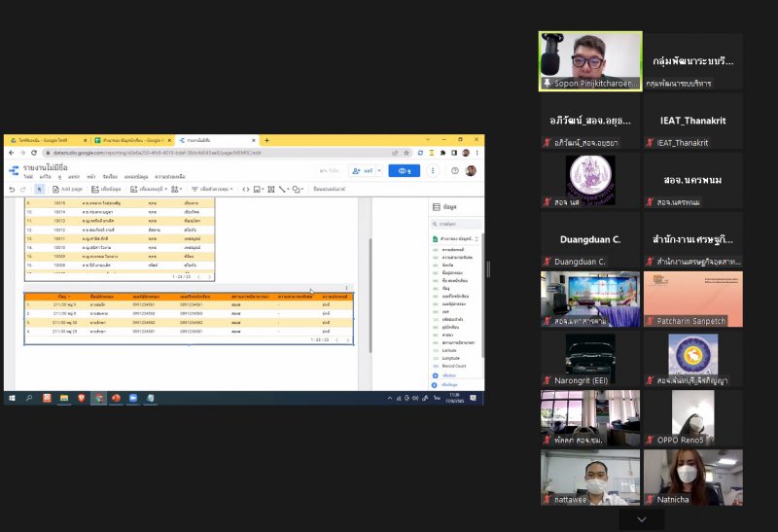Click the add a field link
This screenshot has width=778, height=532.
point(444,375)
